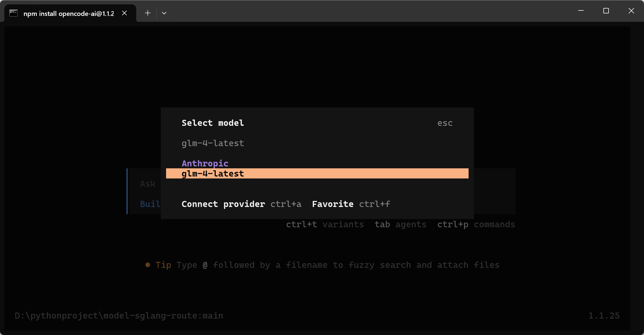The image size is (644, 335).
Task: Expand the terminal profiles dropdown chevron
Action: pos(164,13)
